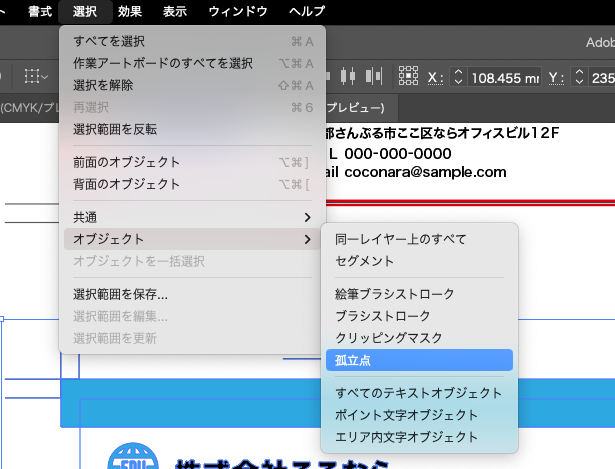
Task: Click the Y position input field
Action: [x=602, y=78]
